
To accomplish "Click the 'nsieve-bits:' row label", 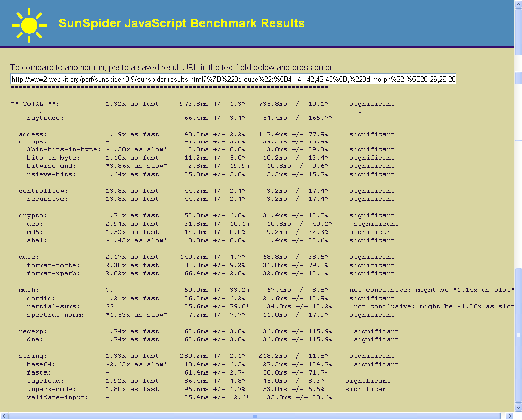I will point(51,175).
